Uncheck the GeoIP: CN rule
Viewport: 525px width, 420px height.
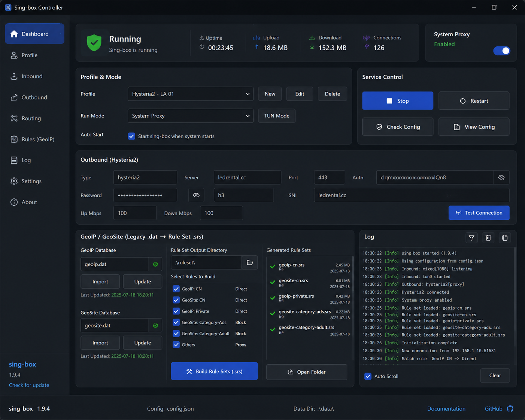(176, 289)
